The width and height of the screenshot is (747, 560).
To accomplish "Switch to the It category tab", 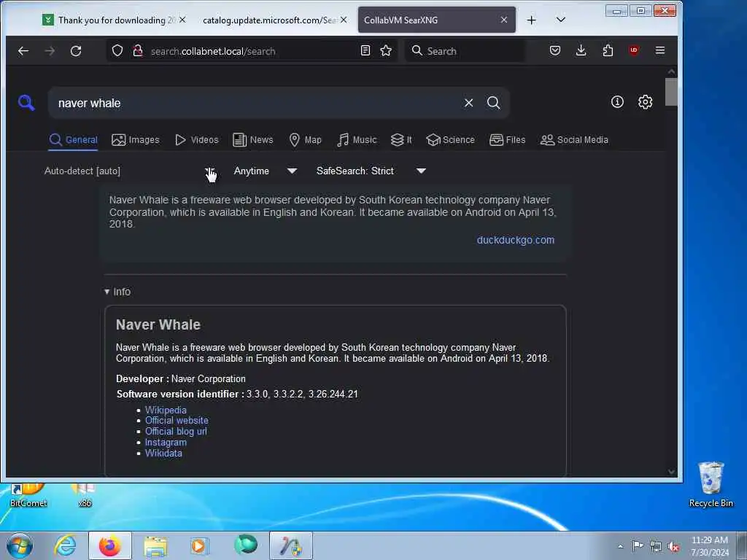I will coord(401,140).
